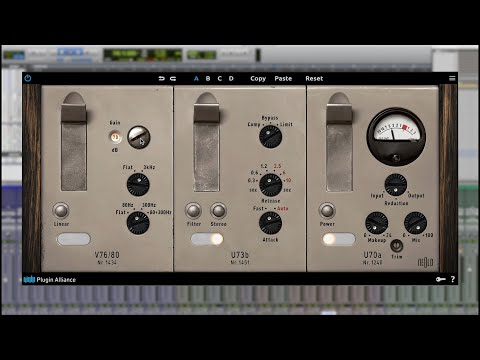The width and height of the screenshot is (480, 360).
Task: Click the redo arrow icon
Action: (173, 79)
